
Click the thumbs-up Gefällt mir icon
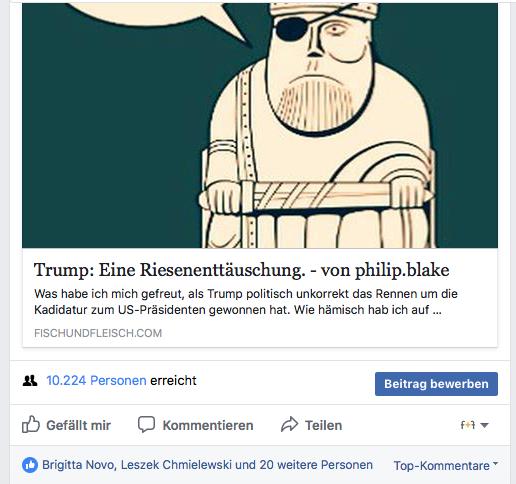tap(31, 424)
